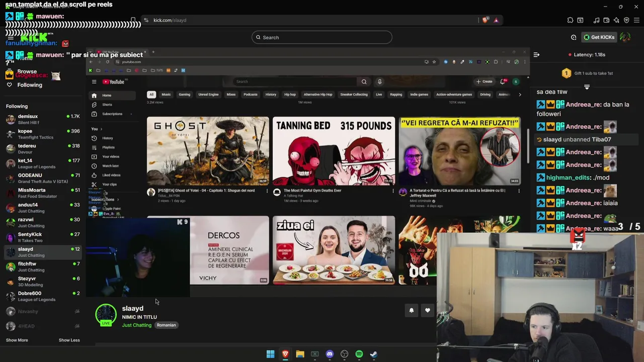This screenshot has width=644, height=362.
Task: Click the YouTube logo in stream
Action: tap(113, 82)
